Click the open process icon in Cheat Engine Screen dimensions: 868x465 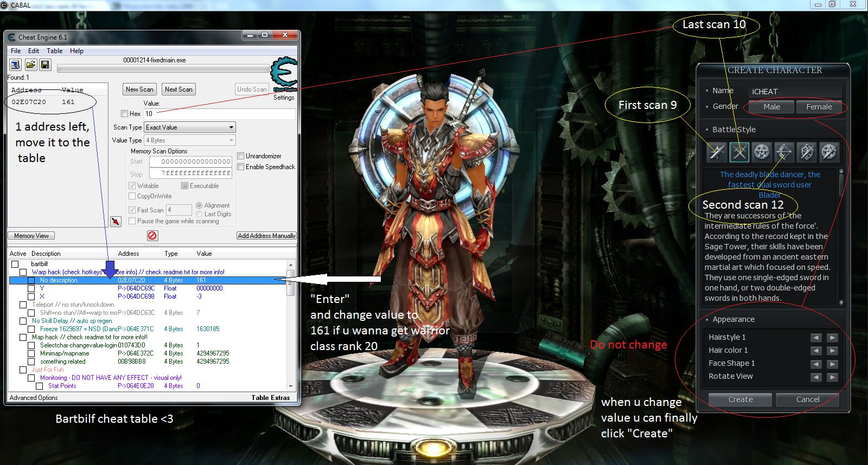coord(15,65)
